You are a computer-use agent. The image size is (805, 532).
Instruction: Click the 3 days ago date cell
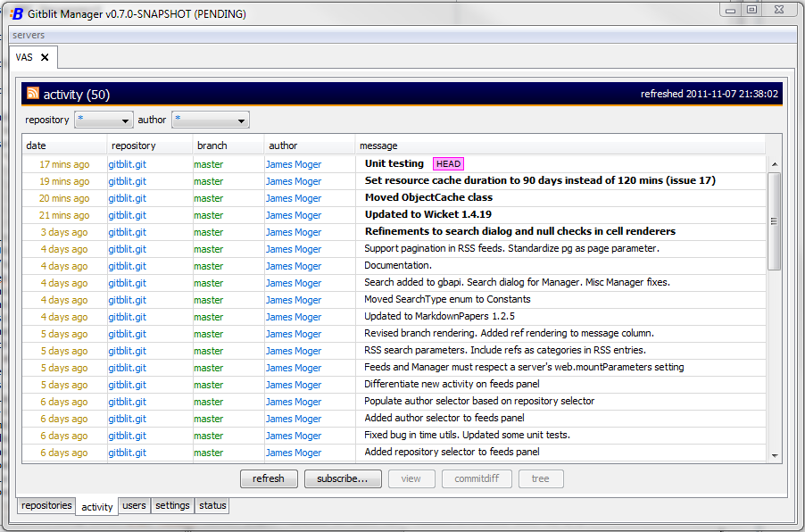[64, 232]
